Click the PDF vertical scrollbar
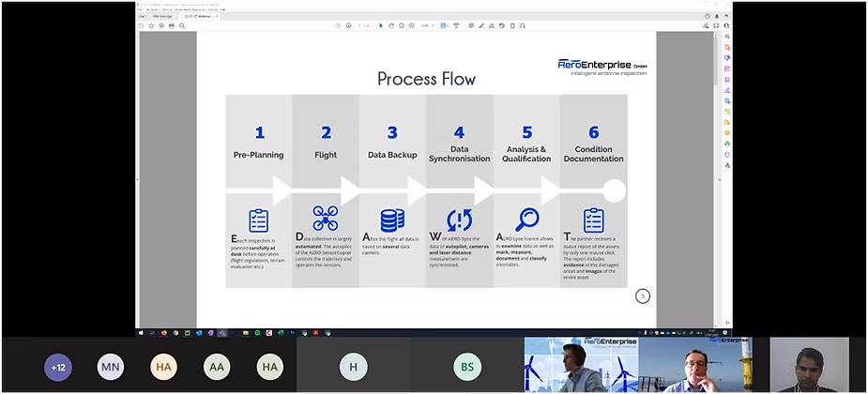This screenshot has width=868, height=394. (x=717, y=141)
